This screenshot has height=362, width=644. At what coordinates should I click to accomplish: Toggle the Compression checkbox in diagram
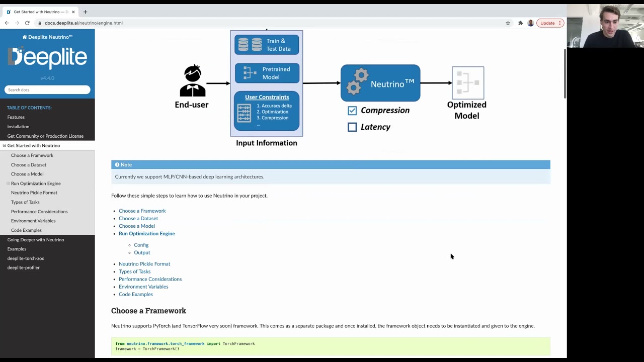(352, 111)
